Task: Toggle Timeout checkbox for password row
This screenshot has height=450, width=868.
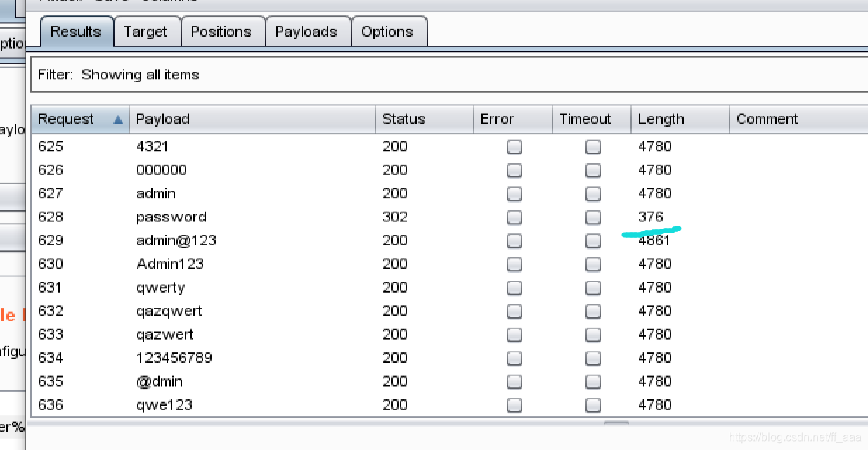Action: click(593, 217)
